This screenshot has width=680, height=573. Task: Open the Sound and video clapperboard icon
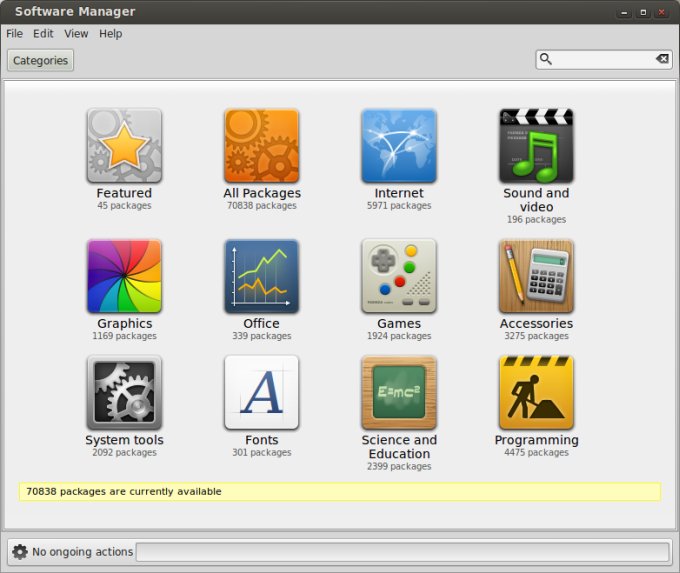[536, 146]
